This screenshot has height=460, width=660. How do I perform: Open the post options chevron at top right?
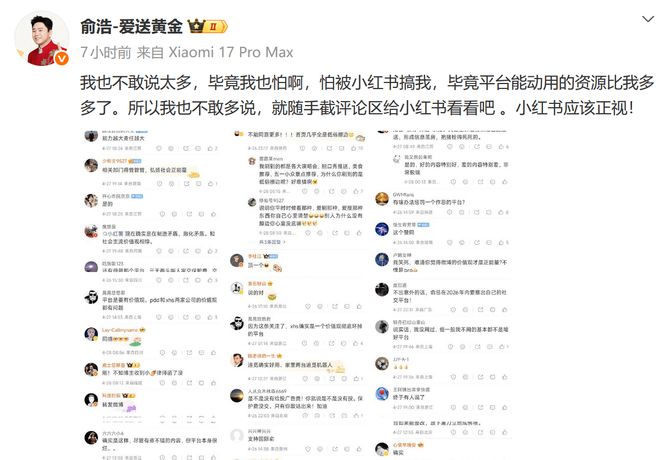647,19
